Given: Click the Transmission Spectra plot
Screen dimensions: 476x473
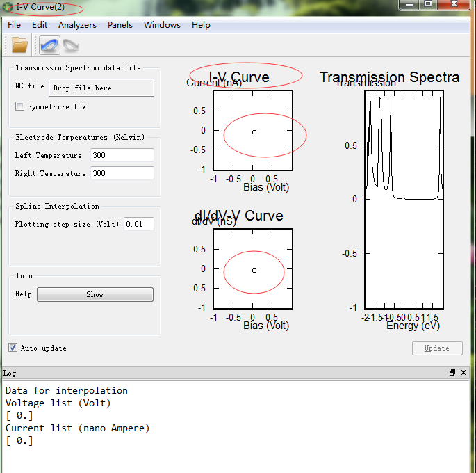Looking at the screenshot, I should 404,200.
